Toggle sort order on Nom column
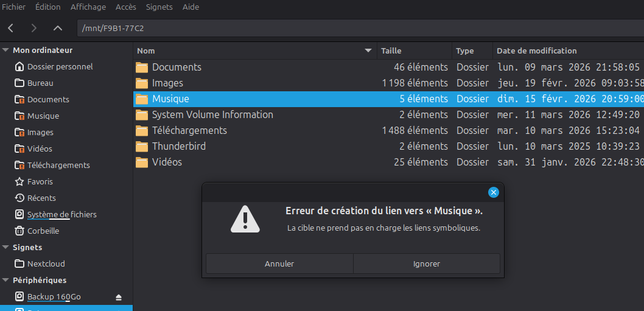The image size is (644, 311). click(x=254, y=51)
